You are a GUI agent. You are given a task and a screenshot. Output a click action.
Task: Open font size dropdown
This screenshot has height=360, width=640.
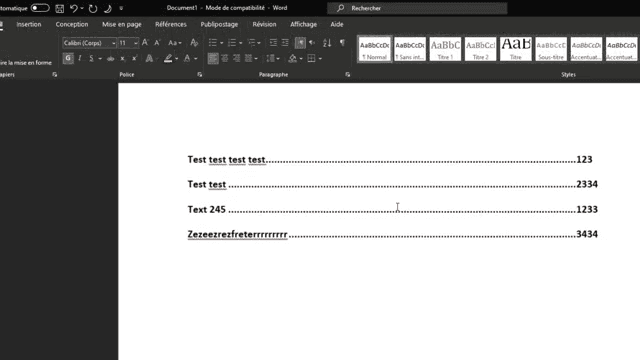click(136, 43)
